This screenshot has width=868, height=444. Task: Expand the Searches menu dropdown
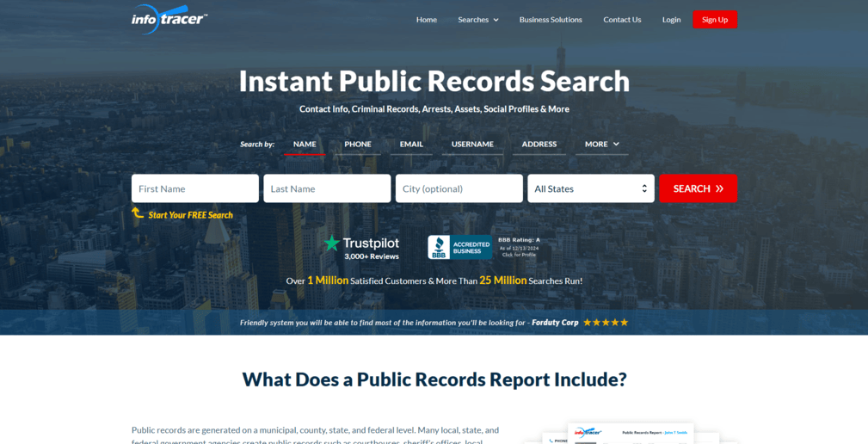point(477,20)
